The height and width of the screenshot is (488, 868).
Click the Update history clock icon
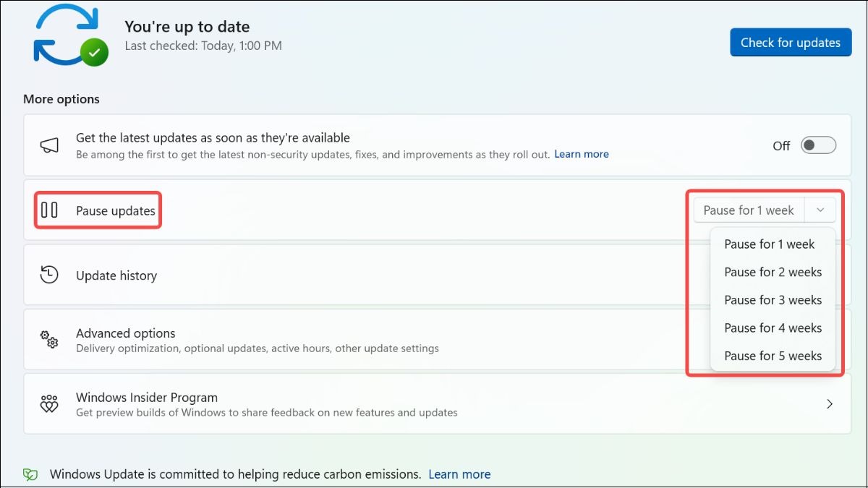[49, 275]
